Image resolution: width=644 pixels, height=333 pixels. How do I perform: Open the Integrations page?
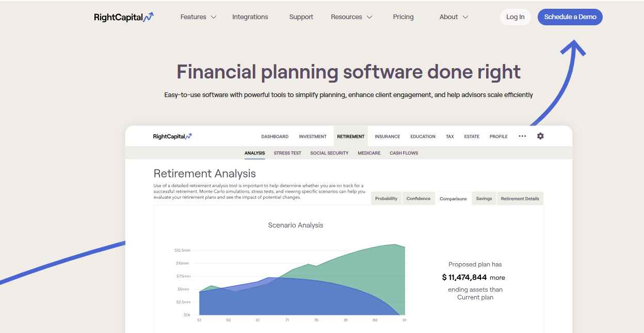[250, 17]
